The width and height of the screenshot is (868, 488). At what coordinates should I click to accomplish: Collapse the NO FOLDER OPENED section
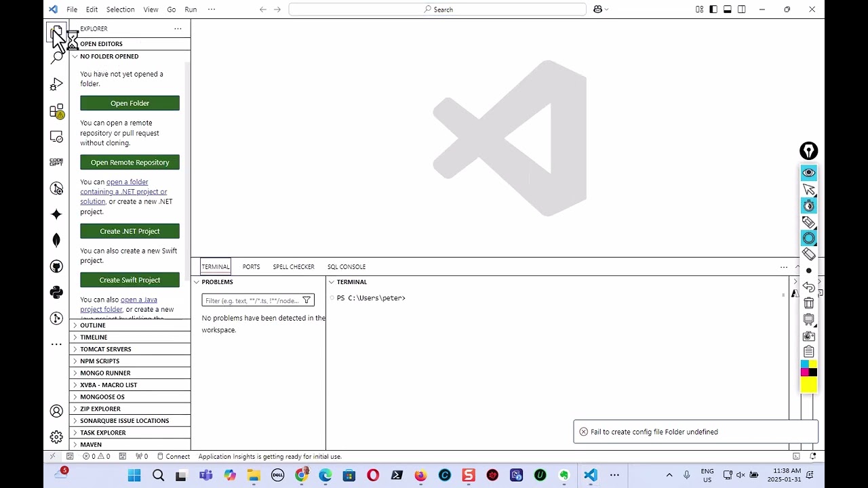pyautogui.click(x=130, y=56)
